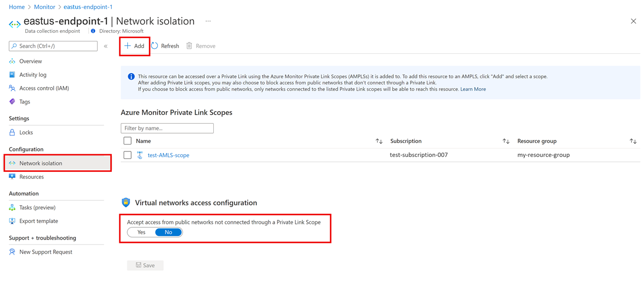
Task: Open Locks padlock icon
Action: 12,133
